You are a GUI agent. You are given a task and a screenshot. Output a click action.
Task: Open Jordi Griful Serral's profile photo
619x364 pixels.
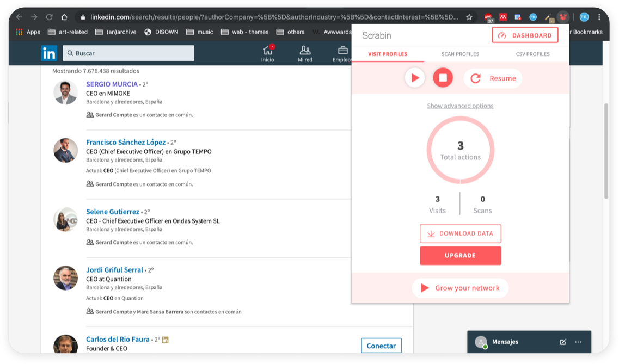pyautogui.click(x=65, y=278)
